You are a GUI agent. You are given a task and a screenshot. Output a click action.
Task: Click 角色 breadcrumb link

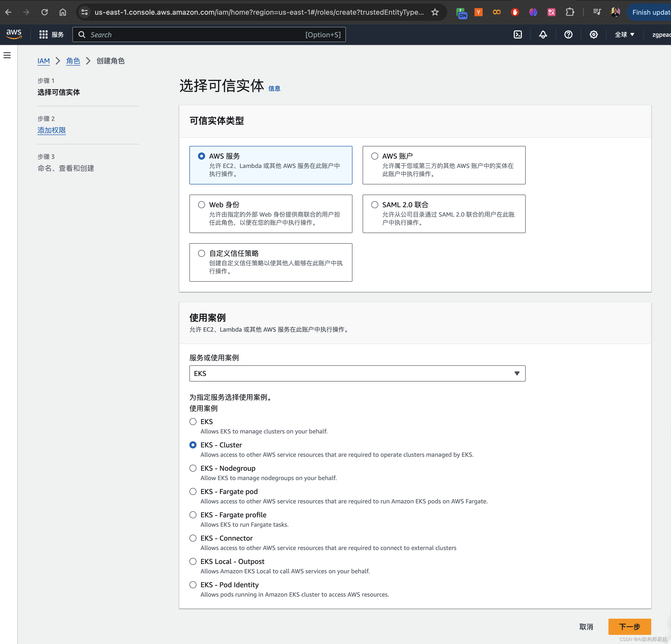(73, 61)
